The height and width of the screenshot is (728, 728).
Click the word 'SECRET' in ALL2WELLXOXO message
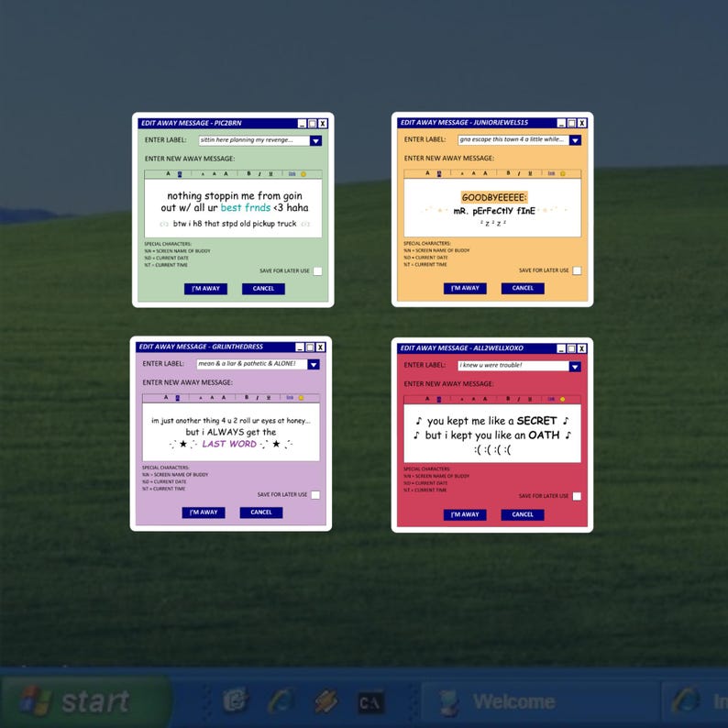pos(536,421)
